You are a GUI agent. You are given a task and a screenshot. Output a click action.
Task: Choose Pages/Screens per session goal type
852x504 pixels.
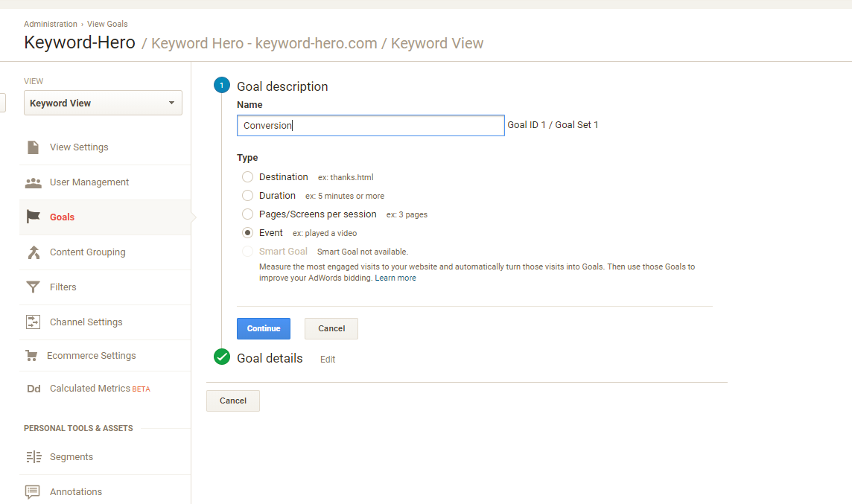tap(247, 214)
